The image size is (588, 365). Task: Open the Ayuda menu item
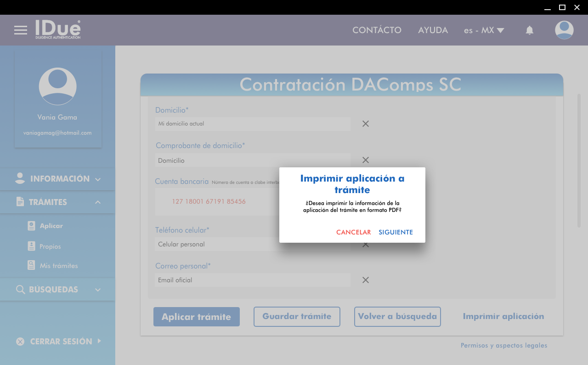433,30
